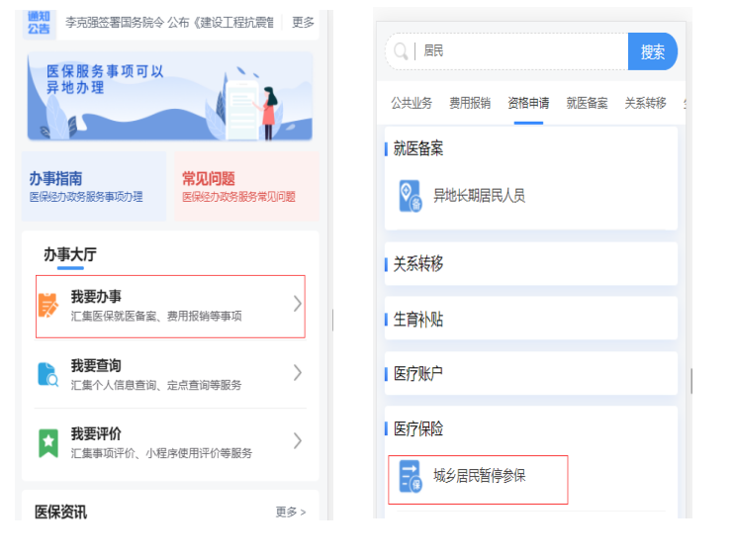734x560 pixels.
Task: Click the magnifier icon in search box
Action: pyautogui.click(x=401, y=51)
